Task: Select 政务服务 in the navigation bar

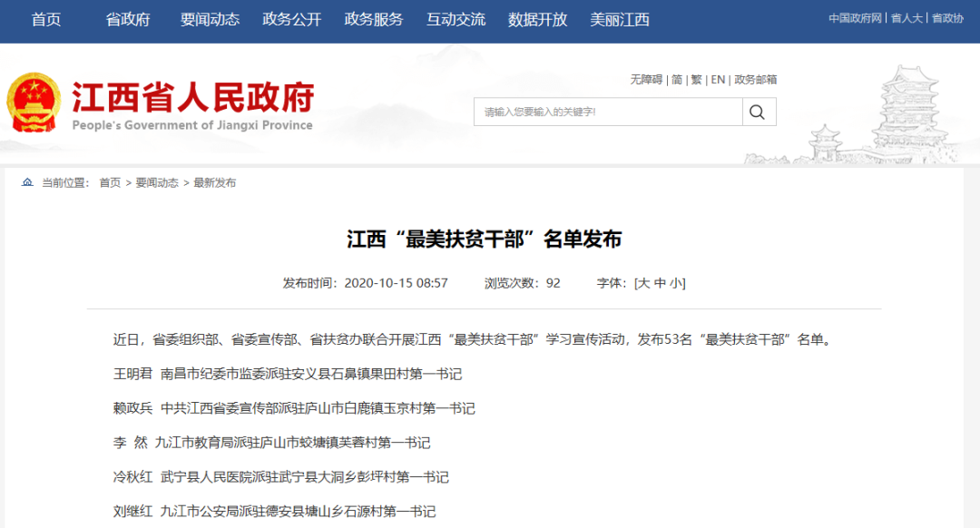Action: 374,20
